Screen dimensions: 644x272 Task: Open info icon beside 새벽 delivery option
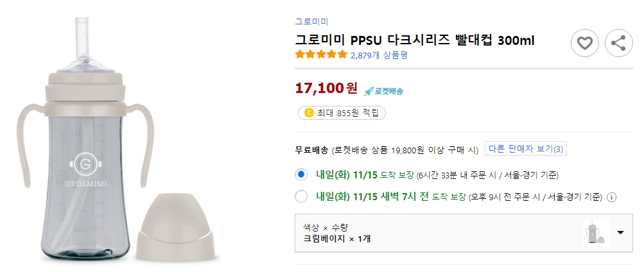612,197
